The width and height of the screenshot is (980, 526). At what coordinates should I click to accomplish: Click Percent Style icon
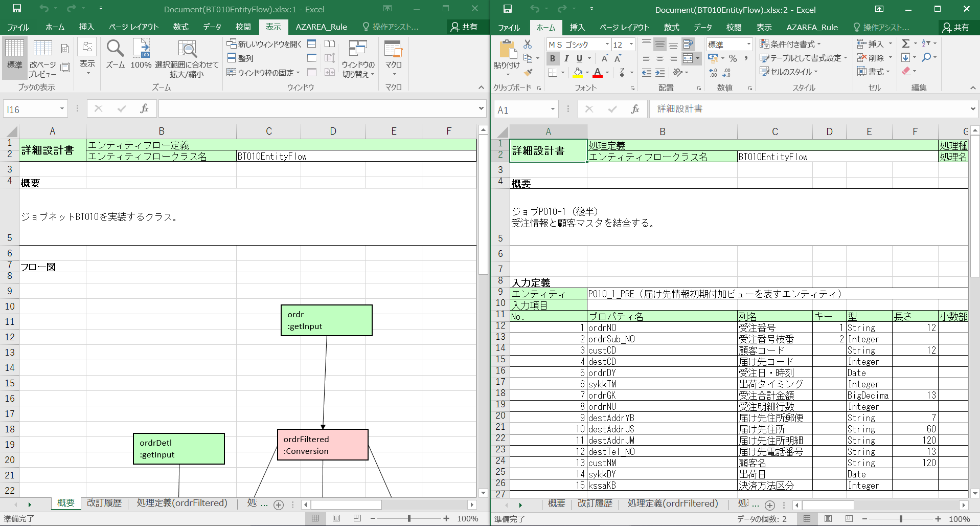(x=733, y=58)
